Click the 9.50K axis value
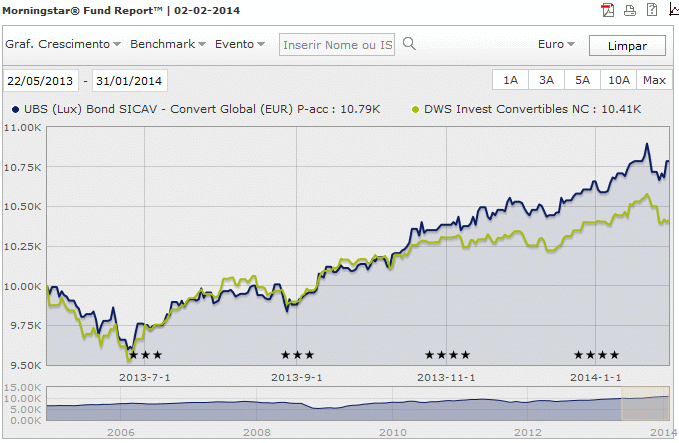 coord(26,366)
